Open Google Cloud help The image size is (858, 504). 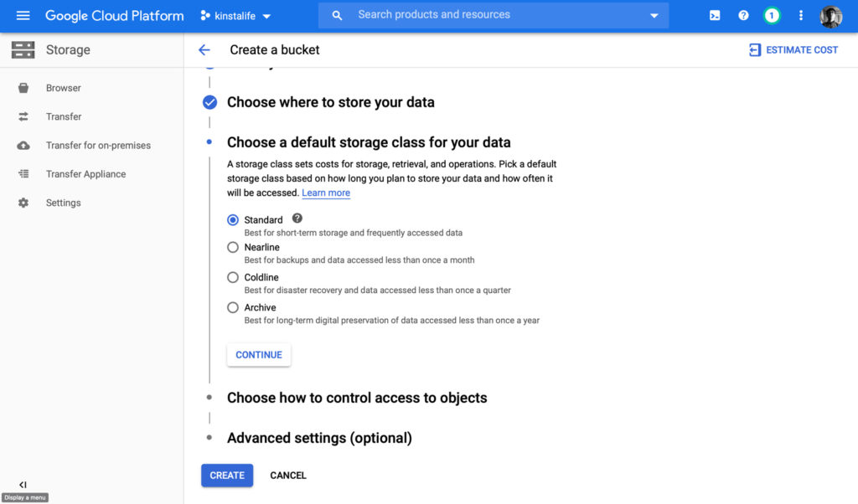click(x=743, y=15)
